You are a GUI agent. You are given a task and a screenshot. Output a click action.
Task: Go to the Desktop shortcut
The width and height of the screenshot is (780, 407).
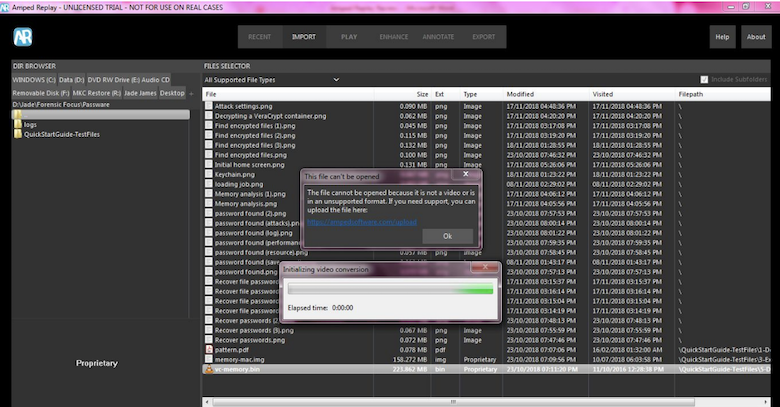[172, 93]
